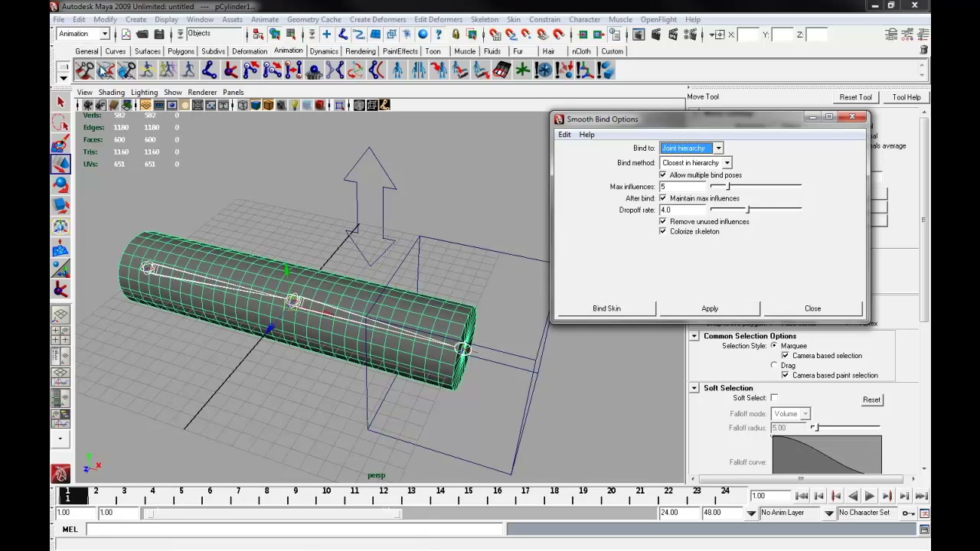Image resolution: width=980 pixels, height=551 pixels.
Task: Collapse Common Selection Options section
Action: click(x=694, y=336)
